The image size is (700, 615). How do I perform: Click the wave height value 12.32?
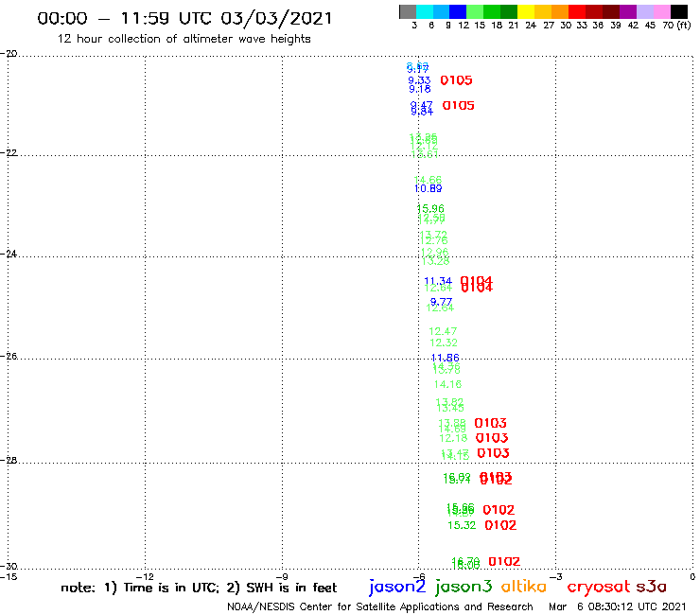click(444, 343)
